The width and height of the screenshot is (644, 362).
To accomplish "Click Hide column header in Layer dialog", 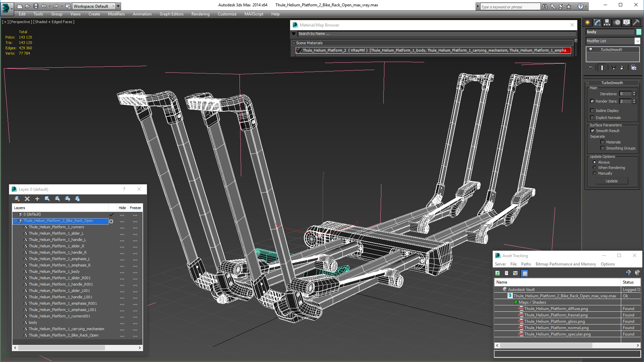I will click(x=122, y=208).
